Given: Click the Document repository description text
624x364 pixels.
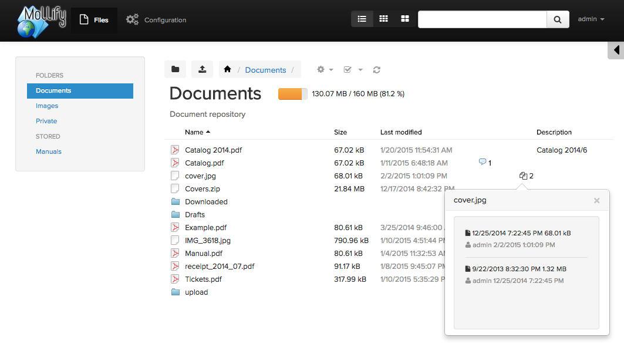Looking at the screenshot, I should (207, 114).
